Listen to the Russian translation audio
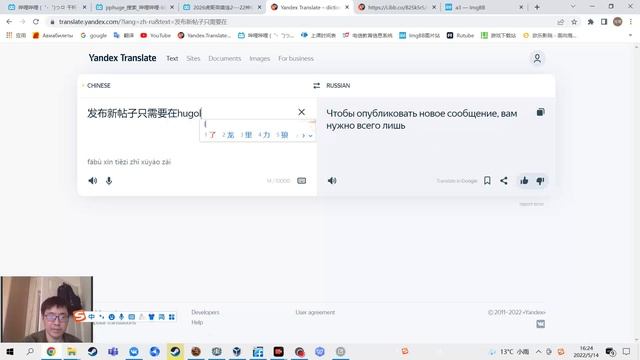 pyautogui.click(x=332, y=180)
